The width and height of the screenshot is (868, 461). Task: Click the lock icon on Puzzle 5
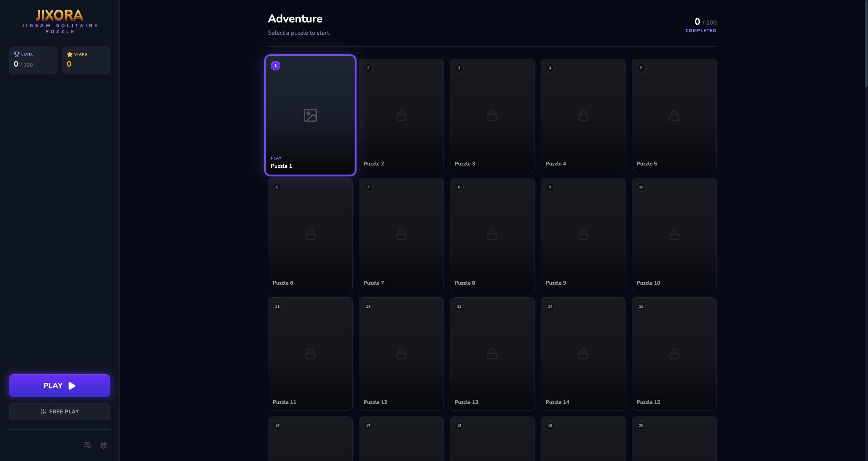pos(674,115)
